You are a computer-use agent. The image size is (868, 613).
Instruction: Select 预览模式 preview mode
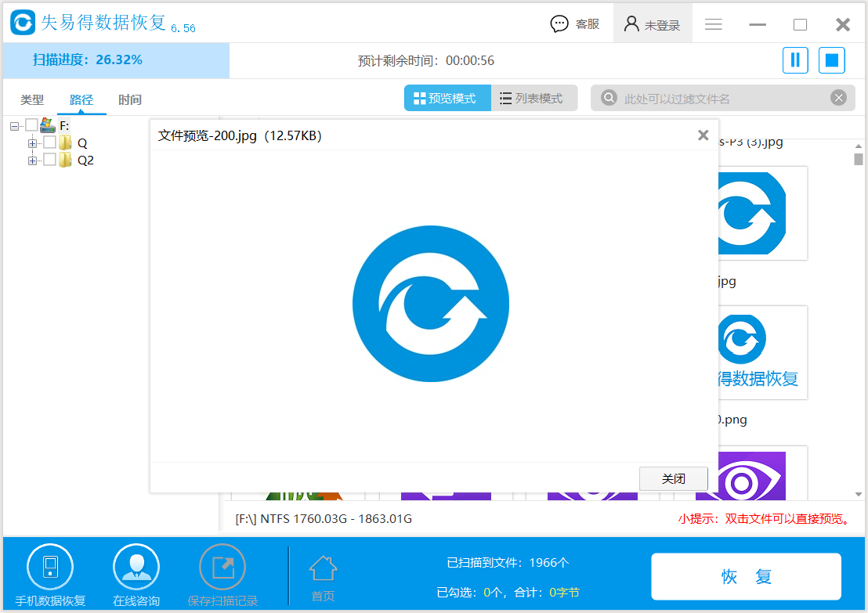447,98
